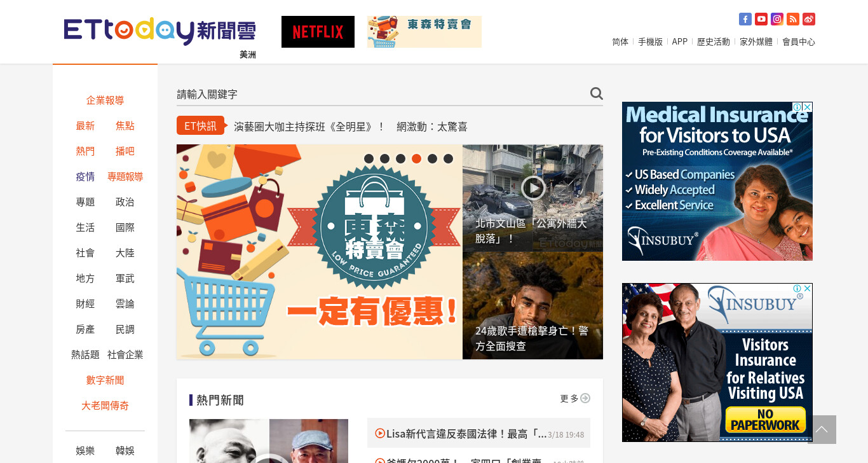Image resolution: width=868 pixels, height=463 pixels.
Task: Close the top Insubuy ad
Action: tap(808, 107)
